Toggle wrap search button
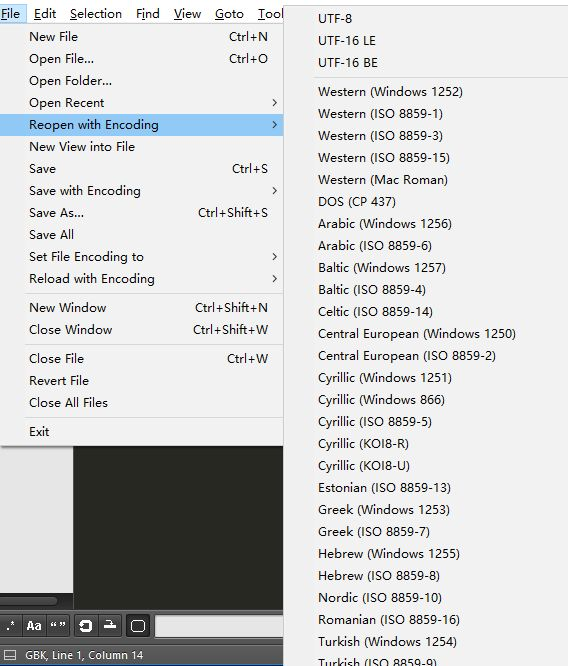The height and width of the screenshot is (666, 568). pos(86,626)
